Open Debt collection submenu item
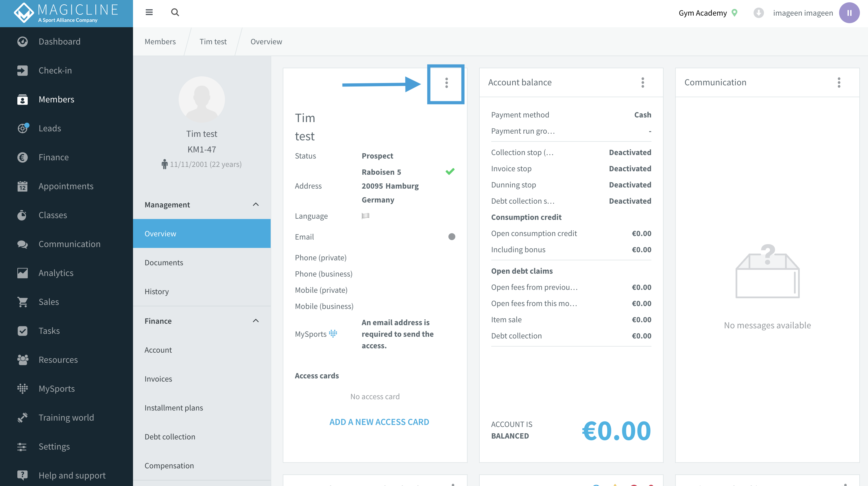Screen dimensions: 868x486 pos(202,437)
